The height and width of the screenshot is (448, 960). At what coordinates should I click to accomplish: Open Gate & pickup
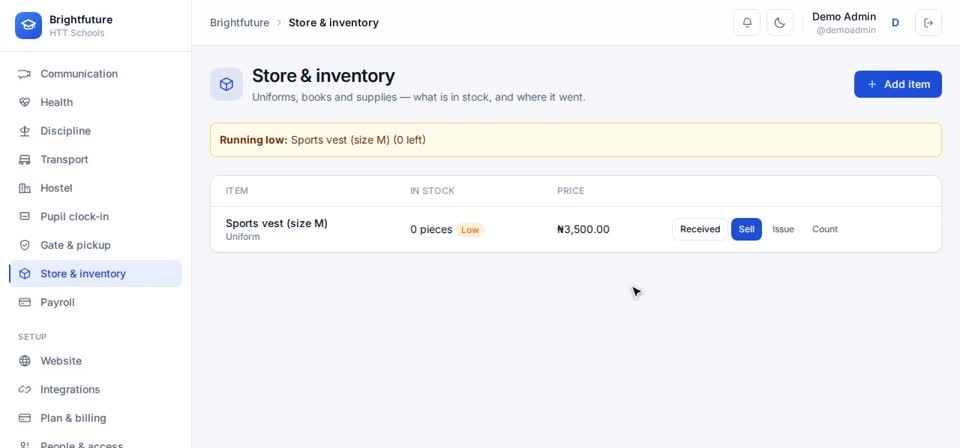(96, 245)
